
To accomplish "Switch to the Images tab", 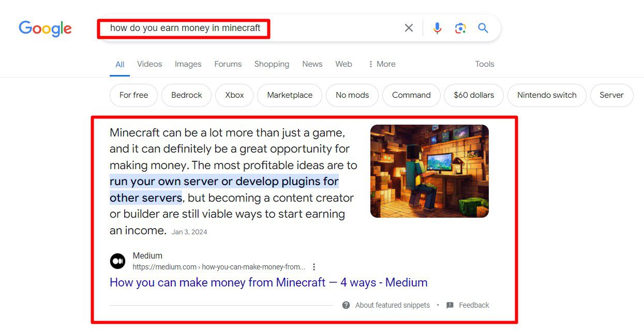I will pyautogui.click(x=188, y=64).
